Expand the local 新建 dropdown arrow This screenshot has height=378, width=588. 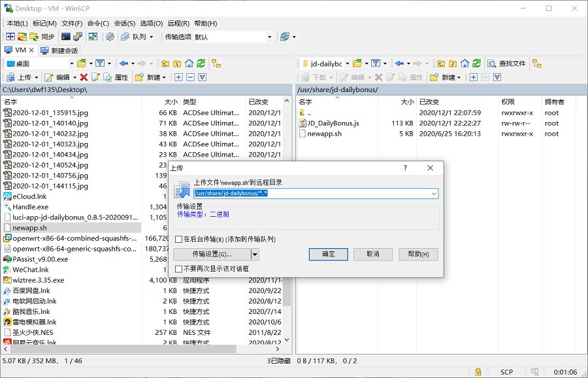tap(164, 78)
